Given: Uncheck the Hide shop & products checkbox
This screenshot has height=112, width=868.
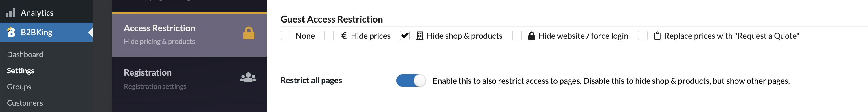Looking at the screenshot, I should click(x=405, y=36).
